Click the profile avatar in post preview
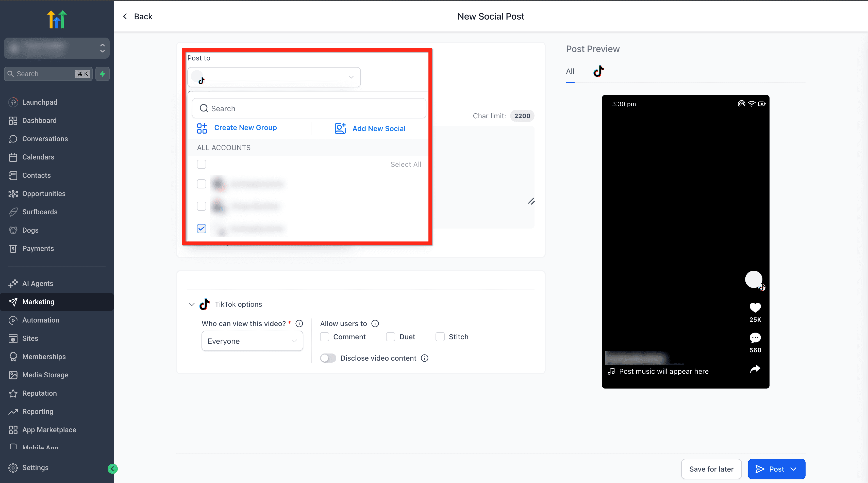The image size is (868, 483). 754,279
